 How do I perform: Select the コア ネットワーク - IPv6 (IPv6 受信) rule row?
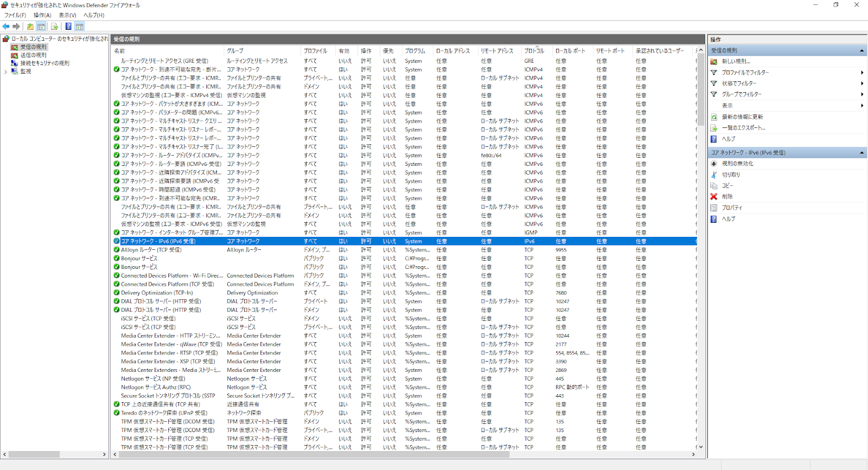tap(404, 241)
